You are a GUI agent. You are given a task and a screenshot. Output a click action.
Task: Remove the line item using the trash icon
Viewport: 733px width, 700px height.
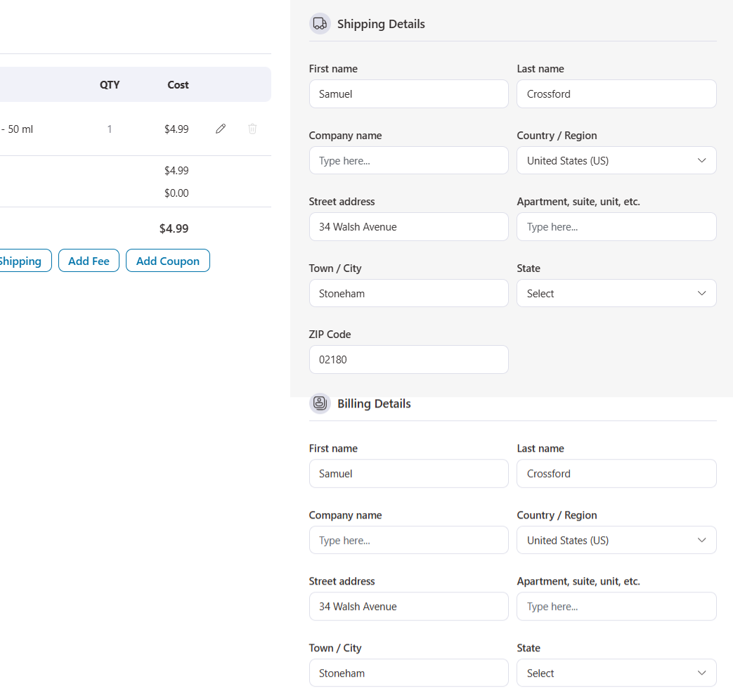[x=252, y=129]
